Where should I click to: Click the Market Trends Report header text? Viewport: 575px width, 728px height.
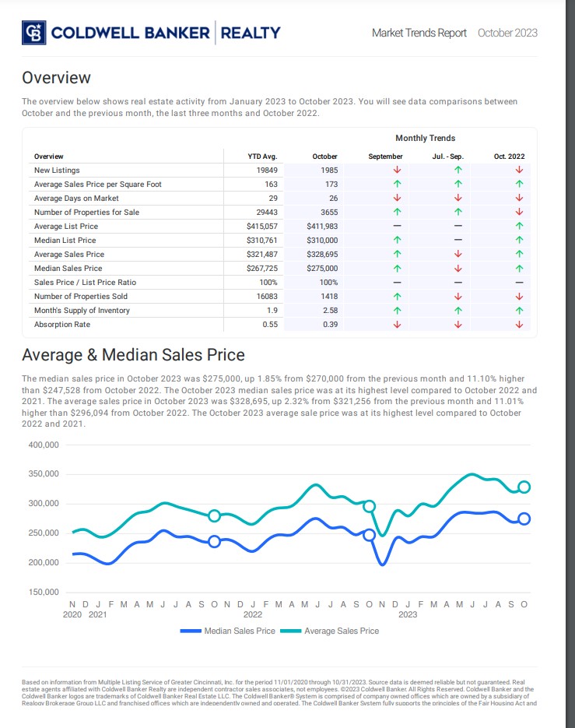tap(419, 33)
